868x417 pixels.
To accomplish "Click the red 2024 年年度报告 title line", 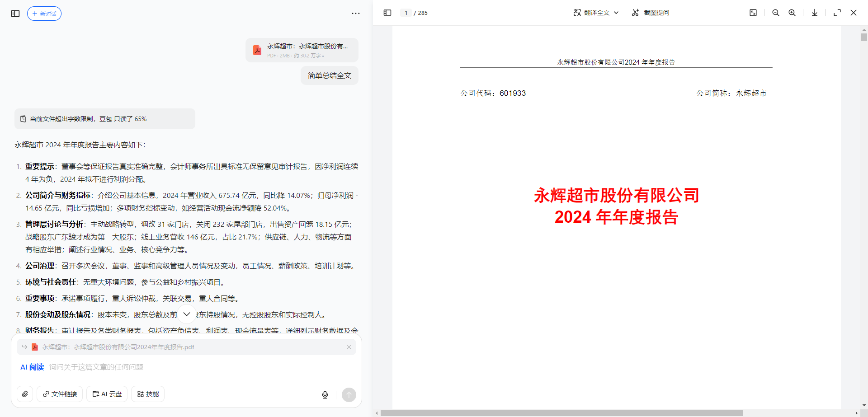I will pos(617,217).
